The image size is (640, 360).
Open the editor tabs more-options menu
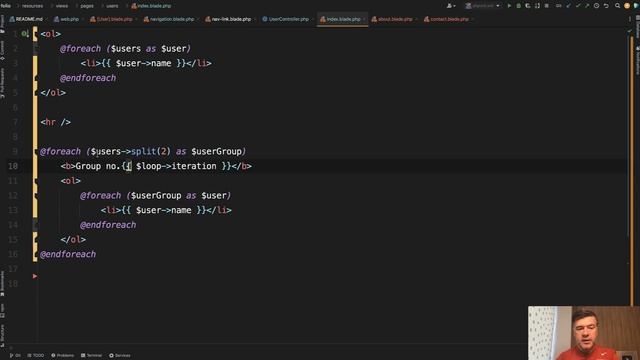click(630, 19)
